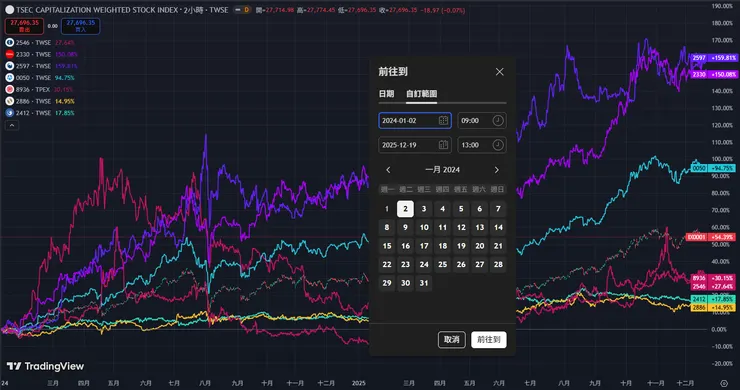This screenshot has width=740, height=390.
Task: Open calendar picker for start date 2024-01-02
Action: 443,120
